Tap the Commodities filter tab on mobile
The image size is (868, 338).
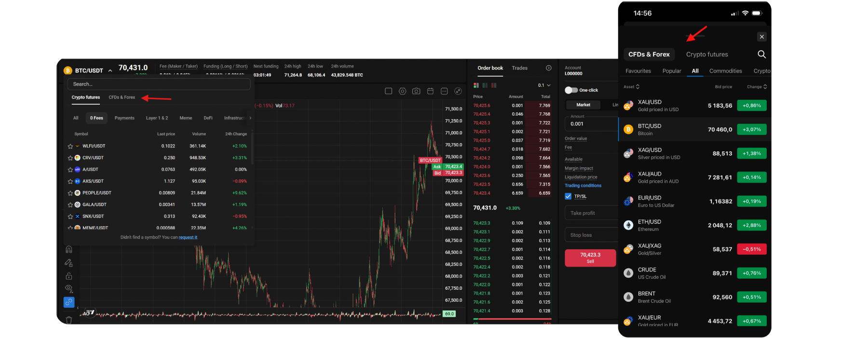[725, 71]
